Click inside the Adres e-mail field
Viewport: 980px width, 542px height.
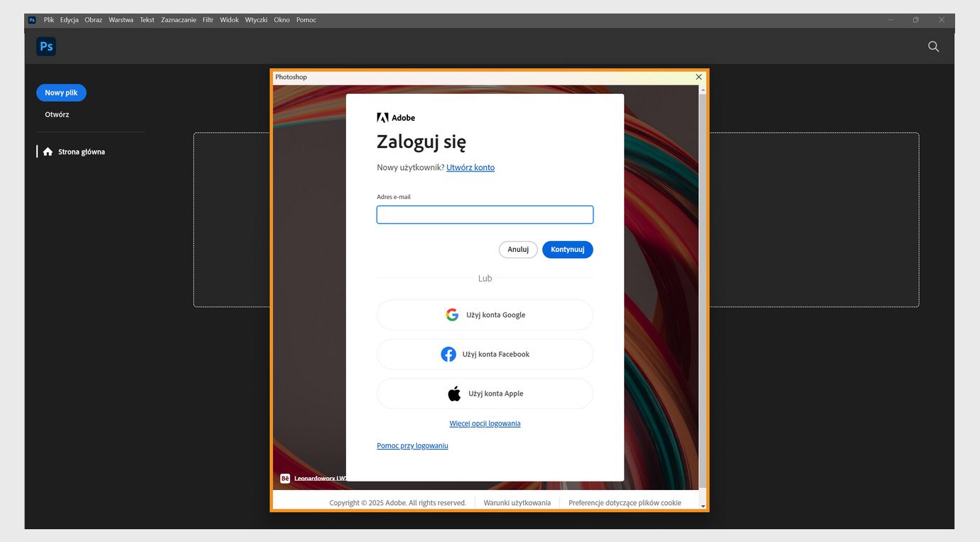(485, 214)
